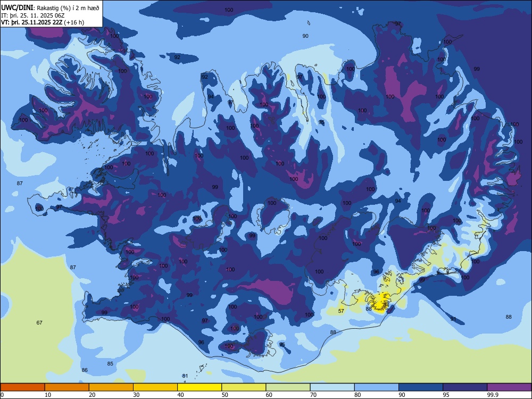The width and height of the screenshot is (532, 399).
Task: Click the humidity value 90 over the sea
Action: (x=305, y=36)
